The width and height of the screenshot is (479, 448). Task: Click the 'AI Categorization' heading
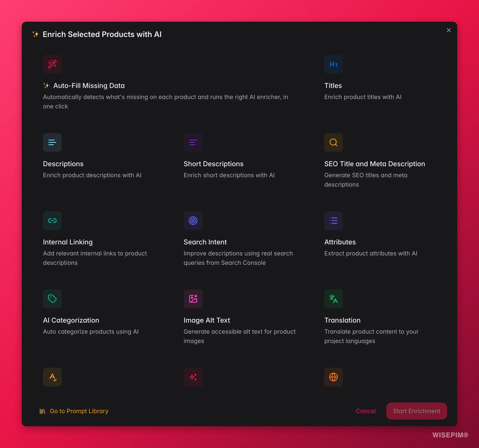click(x=71, y=320)
